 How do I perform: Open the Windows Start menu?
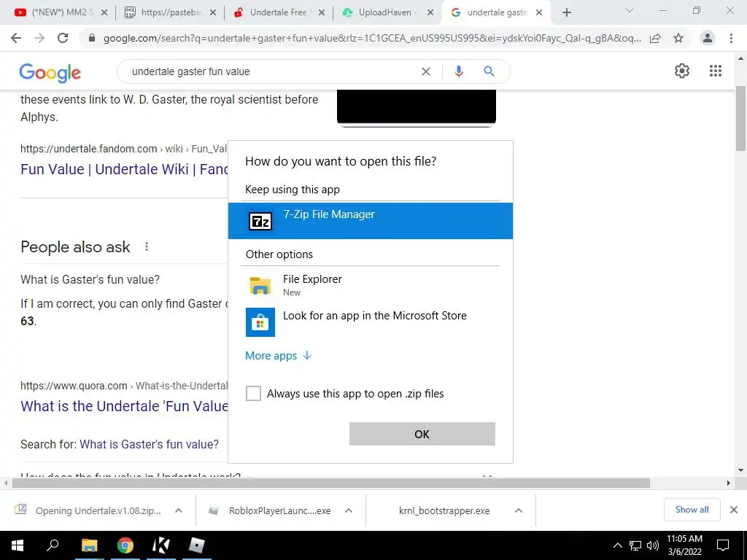[18, 545]
